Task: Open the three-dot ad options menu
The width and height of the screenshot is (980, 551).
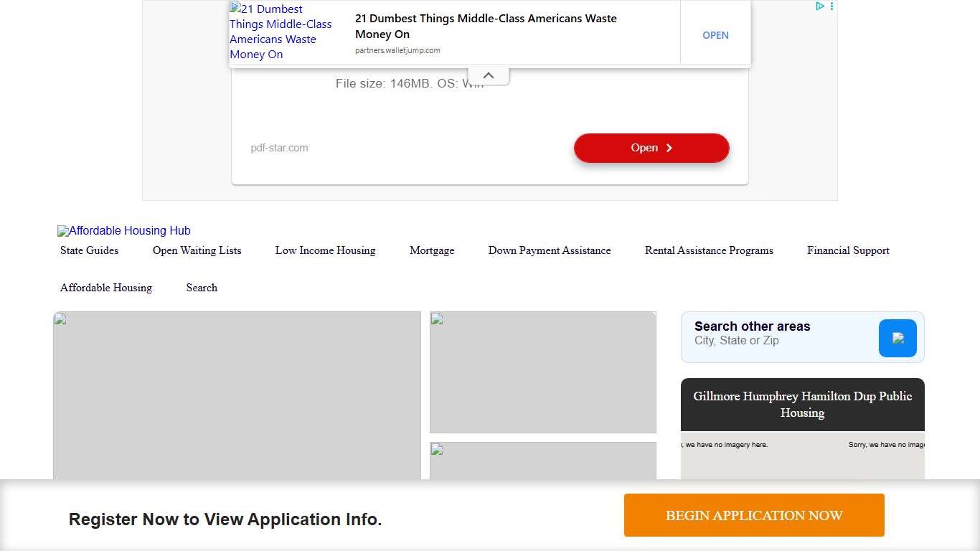Action: (831, 6)
